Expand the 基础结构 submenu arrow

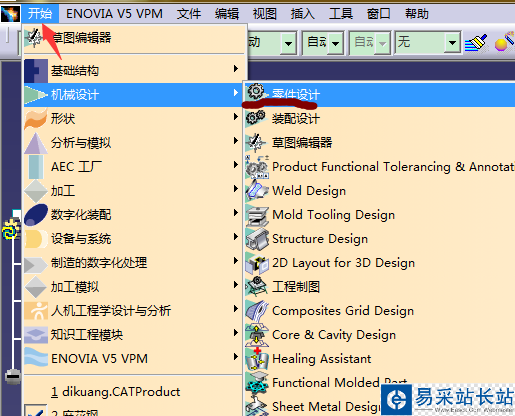pos(236,69)
